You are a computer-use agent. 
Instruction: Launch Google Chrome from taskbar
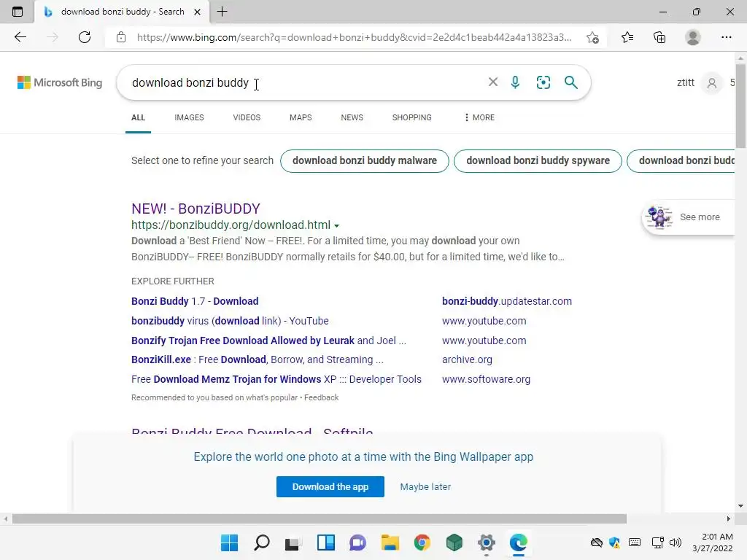pyautogui.click(x=422, y=542)
